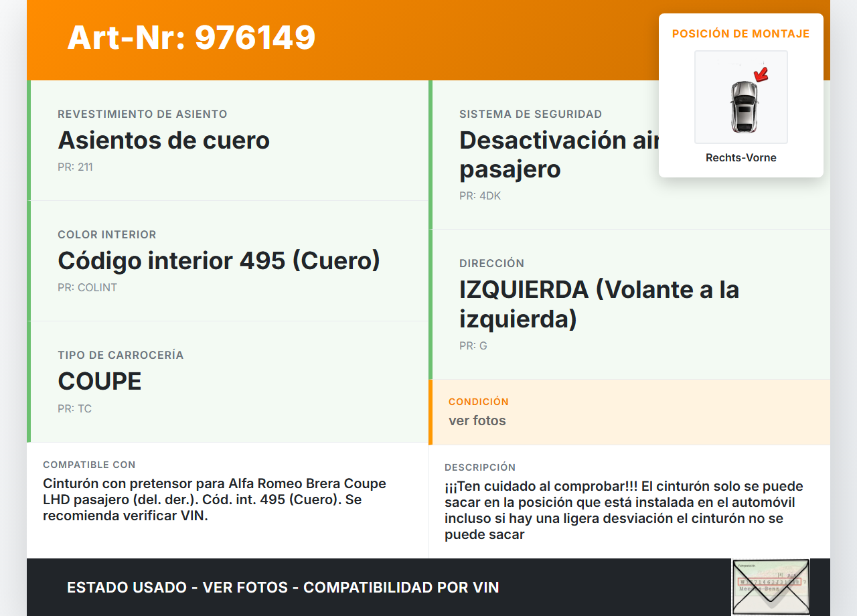This screenshot has height=616, width=857.
Task: Click the red arrow on car diagram
Action: click(760, 72)
